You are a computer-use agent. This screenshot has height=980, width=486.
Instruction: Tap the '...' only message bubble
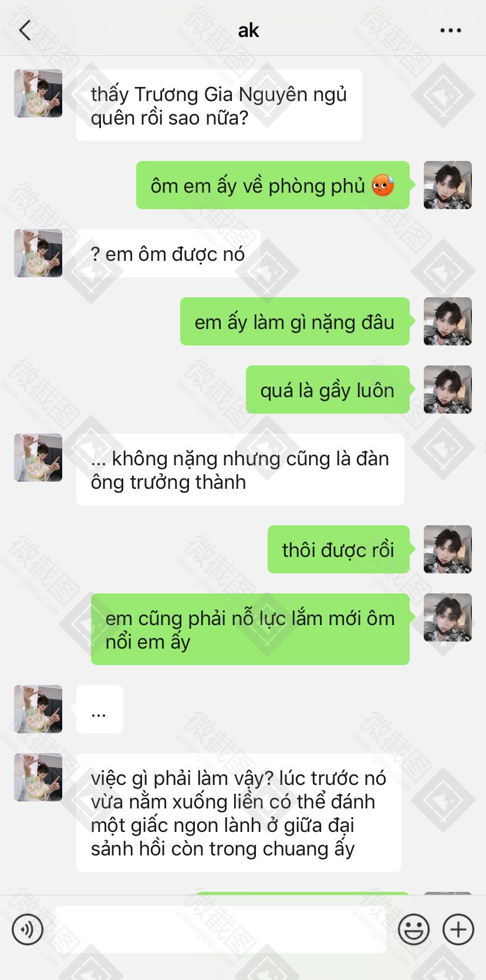[x=100, y=709]
